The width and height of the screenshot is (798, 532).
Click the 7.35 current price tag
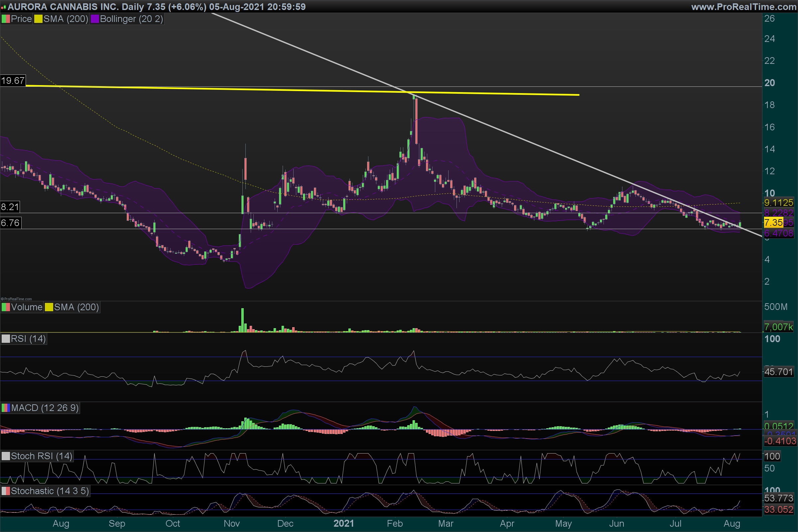(x=773, y=222)
